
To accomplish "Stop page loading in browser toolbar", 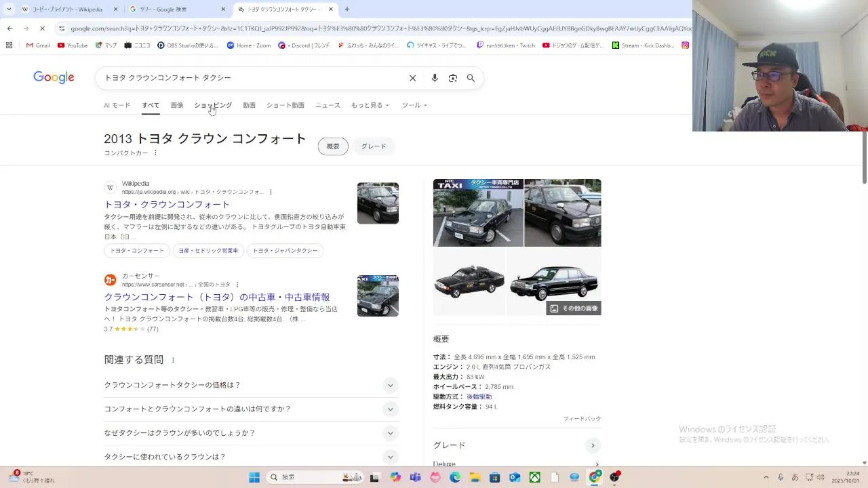I will click(42, 28).
